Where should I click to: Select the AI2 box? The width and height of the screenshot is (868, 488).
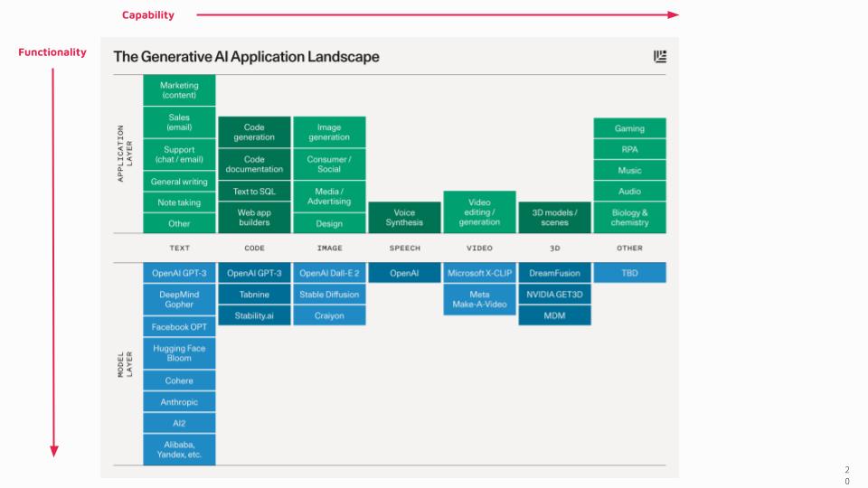pos(179,423)
